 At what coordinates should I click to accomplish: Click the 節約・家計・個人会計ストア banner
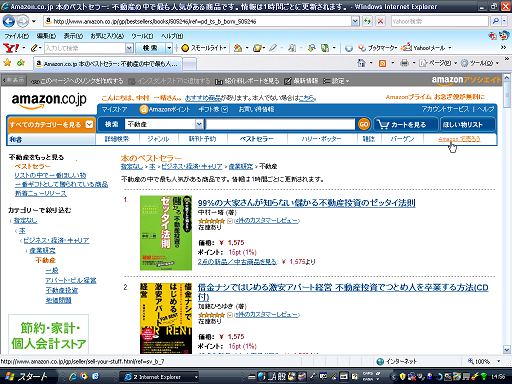pyautogui.click(x=49, y=334)
